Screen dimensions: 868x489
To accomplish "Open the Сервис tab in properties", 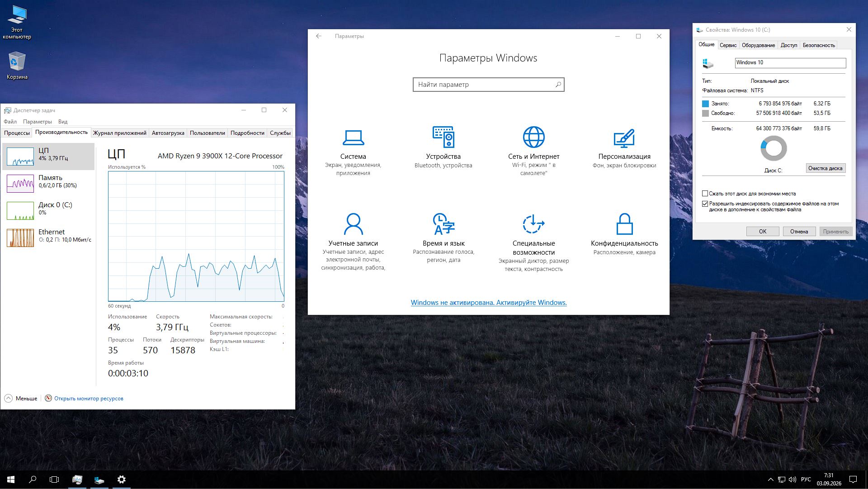I will tap(728, 45).
